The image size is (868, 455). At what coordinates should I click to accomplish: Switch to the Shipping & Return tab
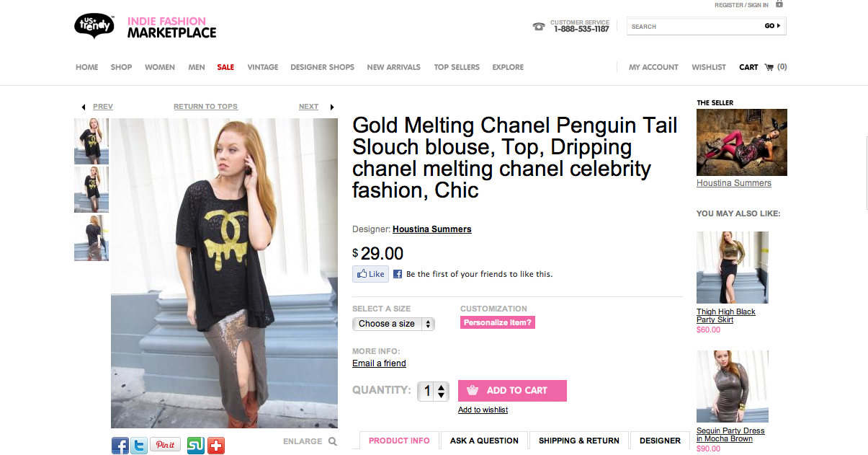point(578,441)
